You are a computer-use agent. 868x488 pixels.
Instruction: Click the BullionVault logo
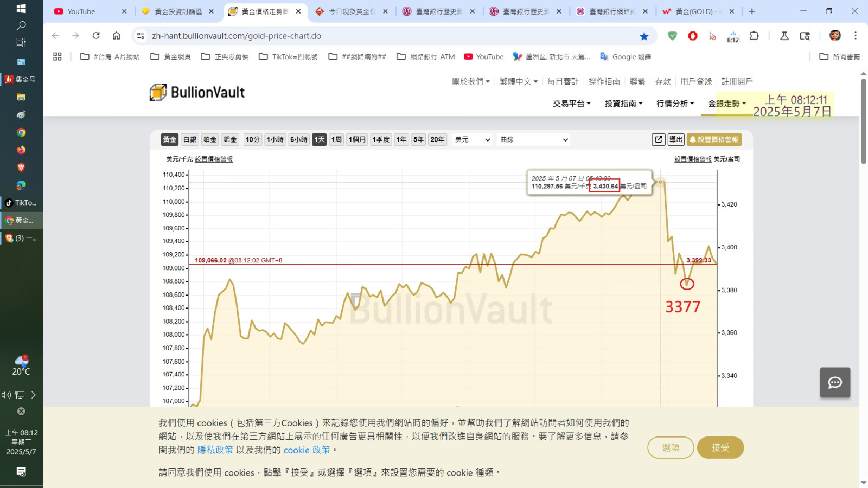[197, 92]
